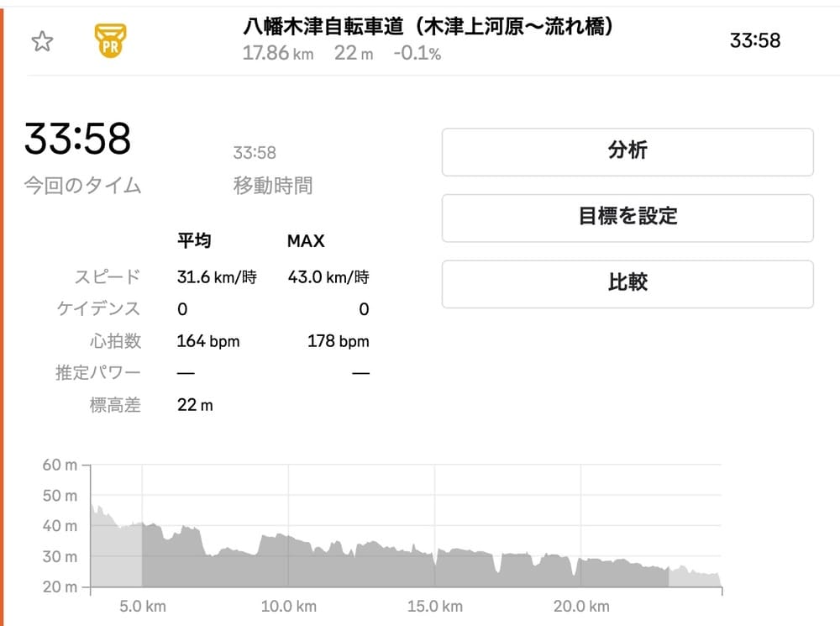Click elevation chart at the 10.0 km mark
The width and height of the screenshot is (840, 626).
point(288,563)
